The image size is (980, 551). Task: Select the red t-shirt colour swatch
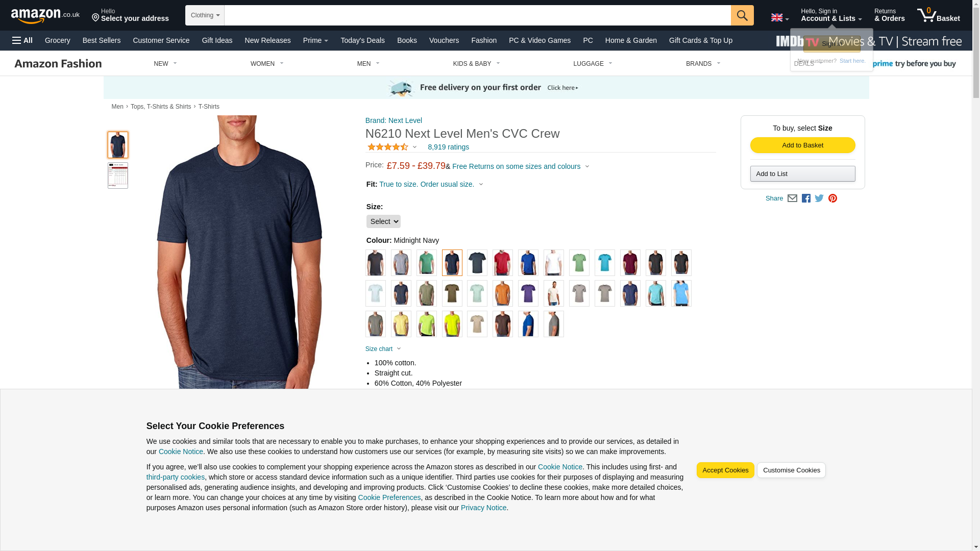coord(503,263)
